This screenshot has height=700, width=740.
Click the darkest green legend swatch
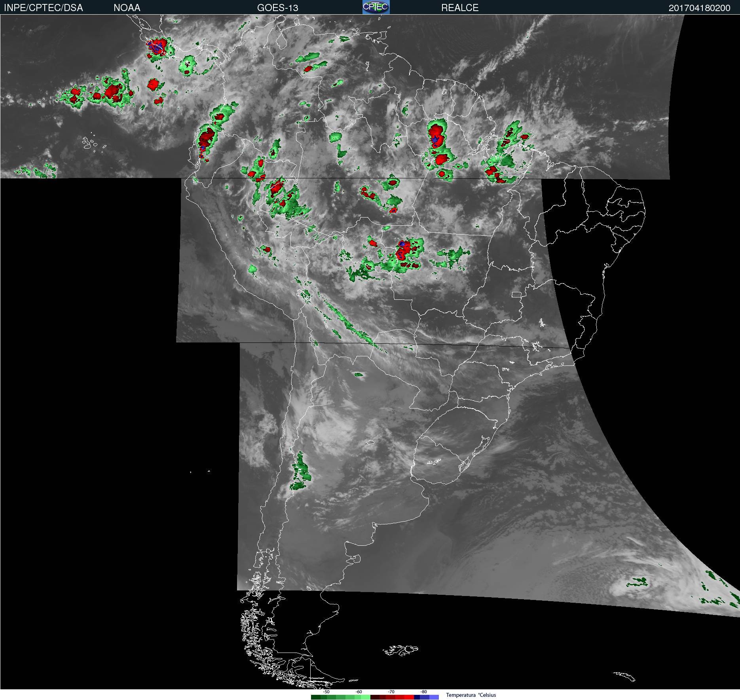pos(316,697)
